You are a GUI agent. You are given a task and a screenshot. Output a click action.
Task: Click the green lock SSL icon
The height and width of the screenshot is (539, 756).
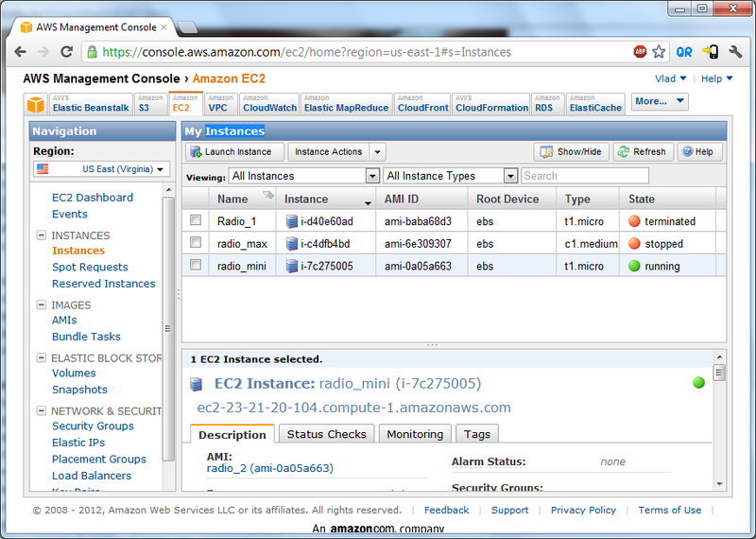click(x=92, y=52)
